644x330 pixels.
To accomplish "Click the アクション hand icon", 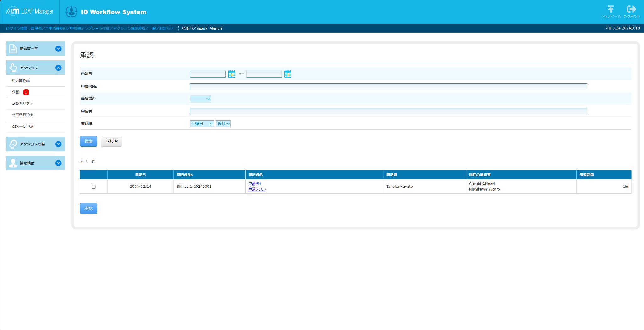I will (x=13, y=68).
